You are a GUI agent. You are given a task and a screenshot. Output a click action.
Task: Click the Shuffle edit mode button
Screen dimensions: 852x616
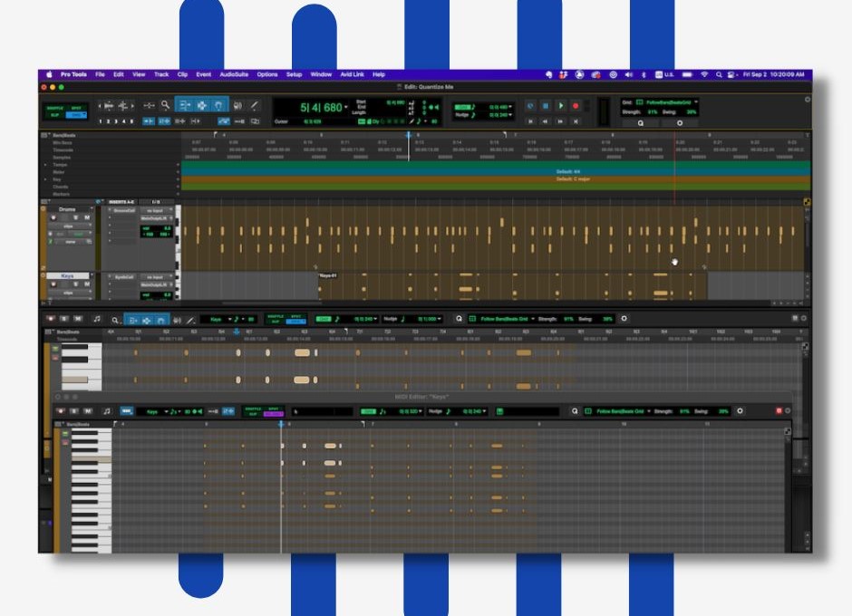pos(55,107)
